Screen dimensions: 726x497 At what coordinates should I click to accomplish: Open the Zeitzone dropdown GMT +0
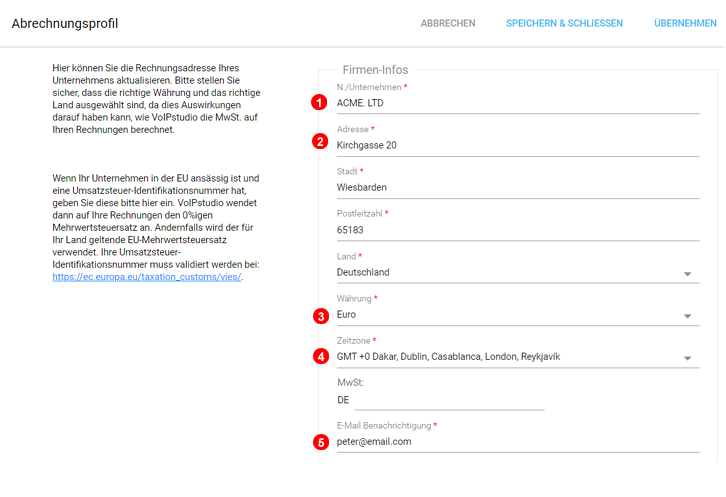pos(518,357)
